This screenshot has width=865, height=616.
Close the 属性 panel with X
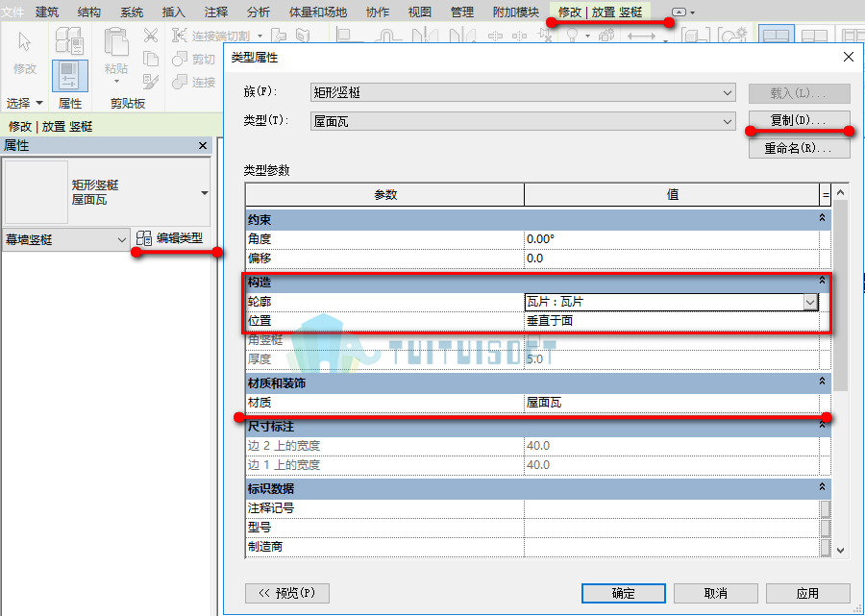click(x=203, y=145)
